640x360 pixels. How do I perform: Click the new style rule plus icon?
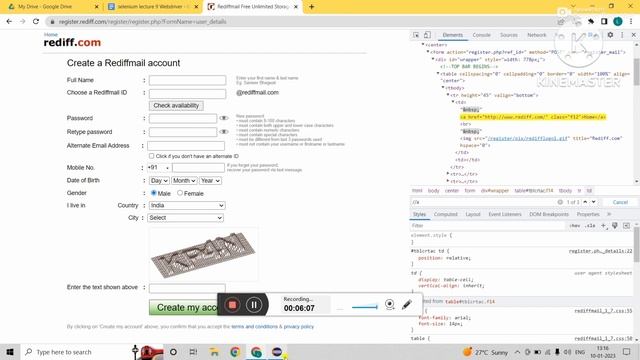604,226
